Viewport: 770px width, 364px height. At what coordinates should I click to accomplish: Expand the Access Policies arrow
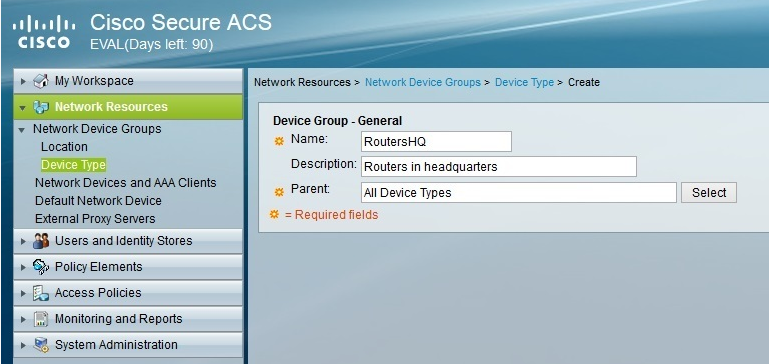coord(23,293)
